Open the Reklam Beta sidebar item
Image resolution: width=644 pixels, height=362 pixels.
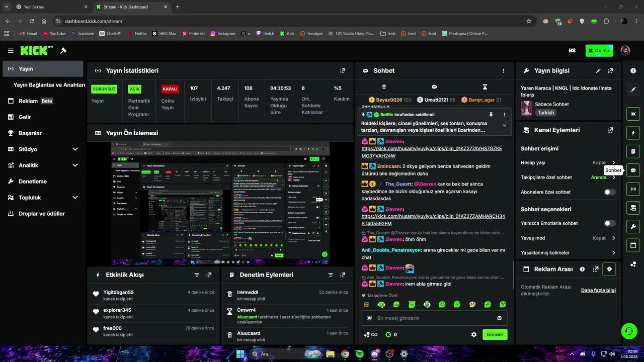tap(43, 101)
